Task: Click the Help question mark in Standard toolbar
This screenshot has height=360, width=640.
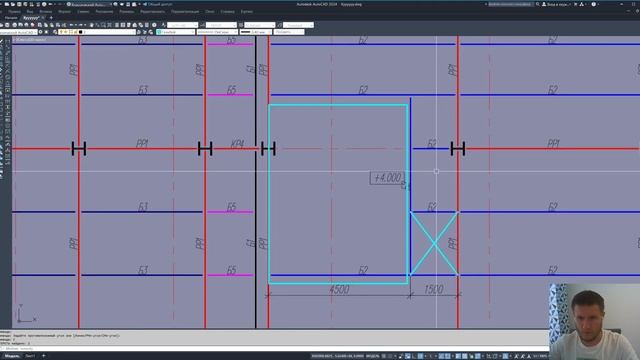Action: pos(154,25)
